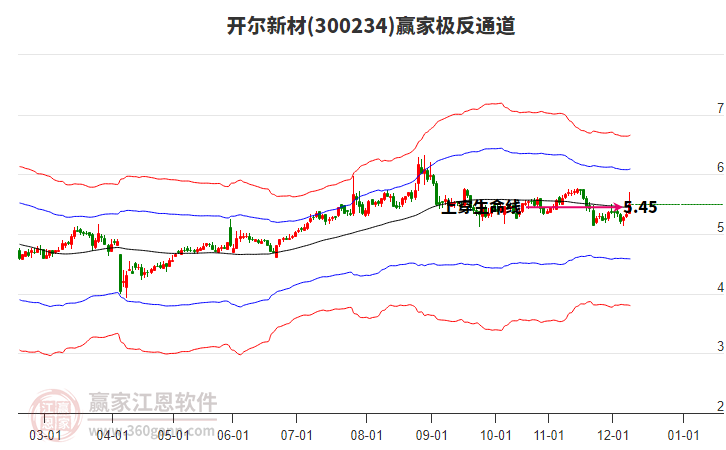Viewport: 726px width, 450px height.
Task: Click the 08-01 date label
Action: pyautogui.click(x=366, y=436)
